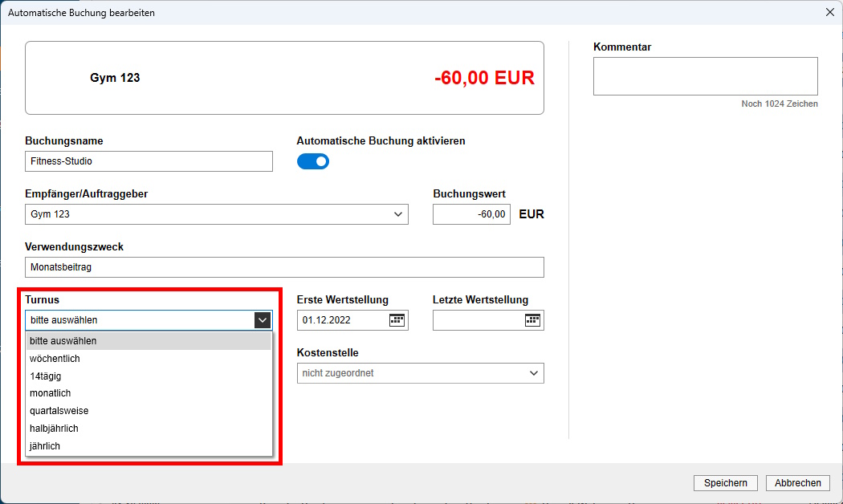Disable the Automatische Buchung aktivieren switch
Image resolution: width=843 pixels, height=504 pixels.
pyautogui.click(x=312, y=161)
